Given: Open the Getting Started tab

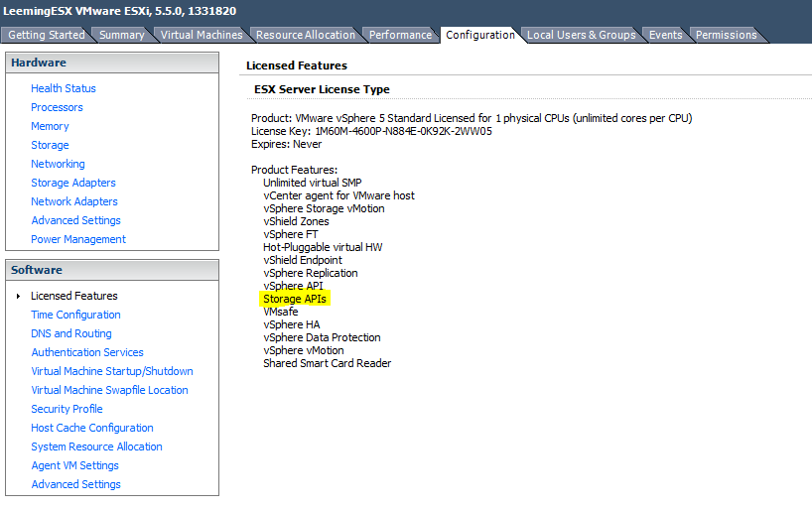Looking at the screenshot, I should point(47,35).
